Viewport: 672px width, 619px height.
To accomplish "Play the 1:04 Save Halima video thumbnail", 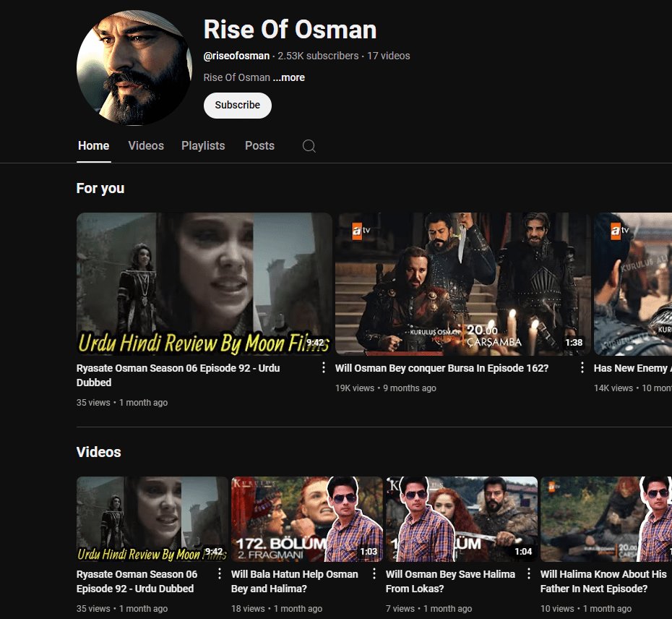I will coord(462,519).
